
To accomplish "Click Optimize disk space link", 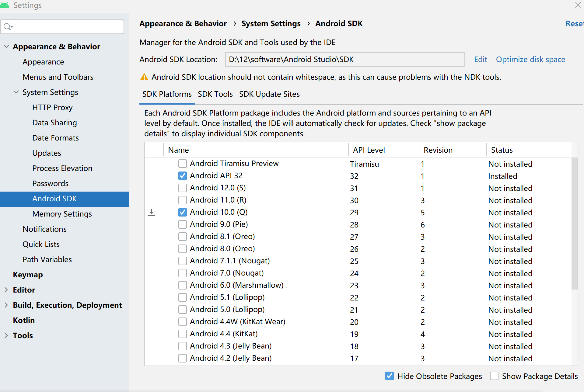I will (530, 60).
